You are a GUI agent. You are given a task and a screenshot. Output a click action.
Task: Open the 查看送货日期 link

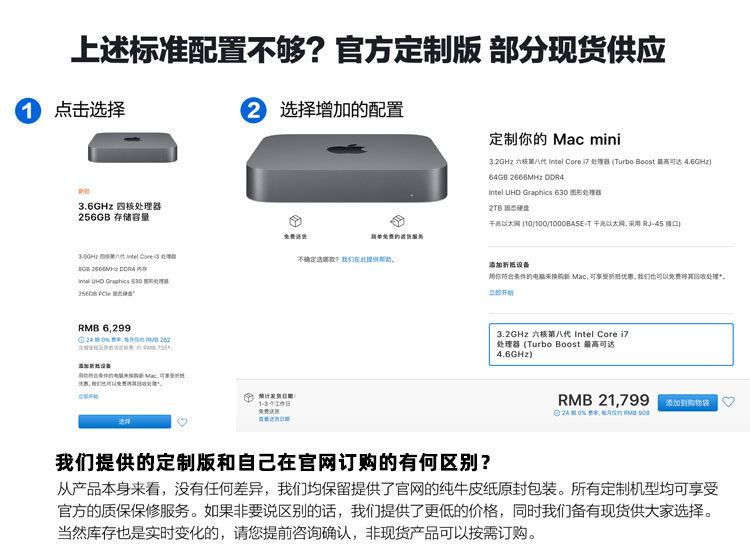[274, 419]
